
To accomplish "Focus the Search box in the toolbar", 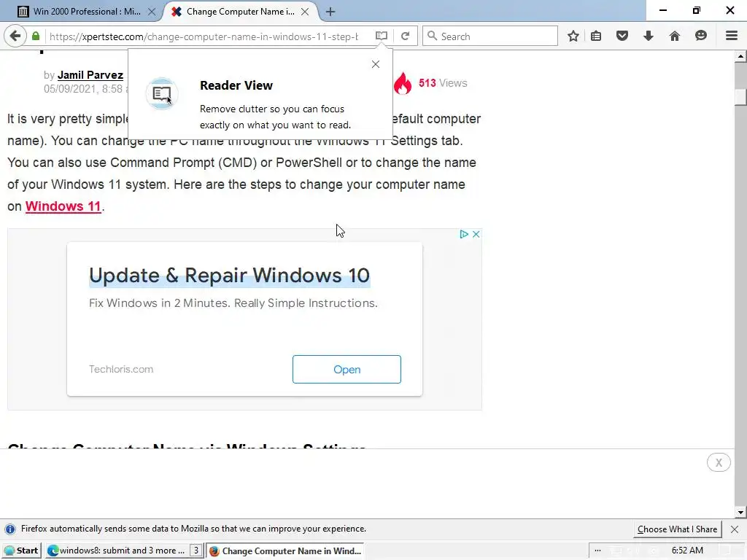I will [489, 36].
